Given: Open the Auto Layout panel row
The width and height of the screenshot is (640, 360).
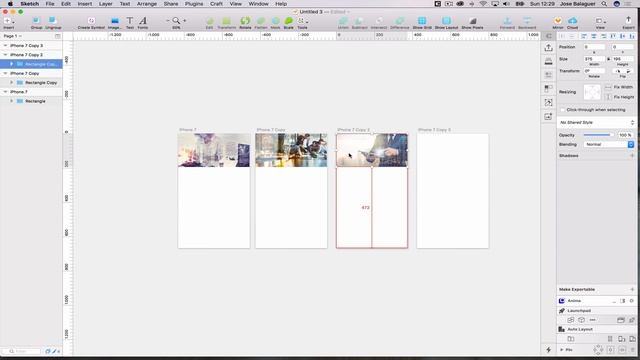Looking at the screenshot, I should click(596, 329).
